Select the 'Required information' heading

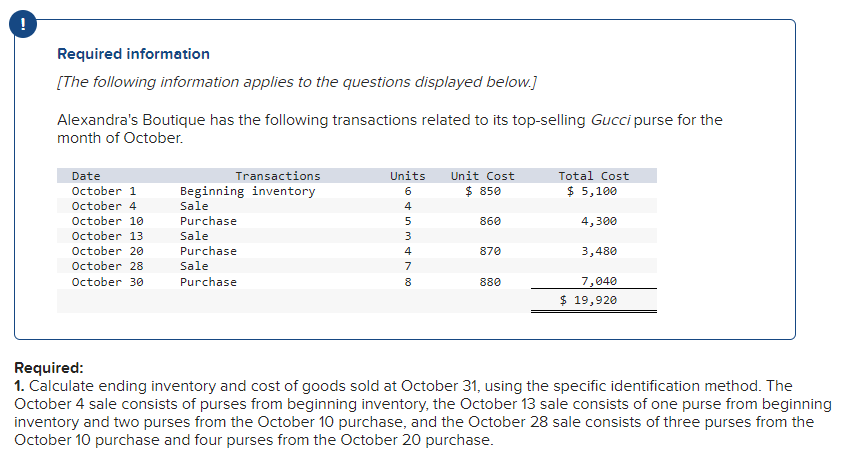point(133,54)
